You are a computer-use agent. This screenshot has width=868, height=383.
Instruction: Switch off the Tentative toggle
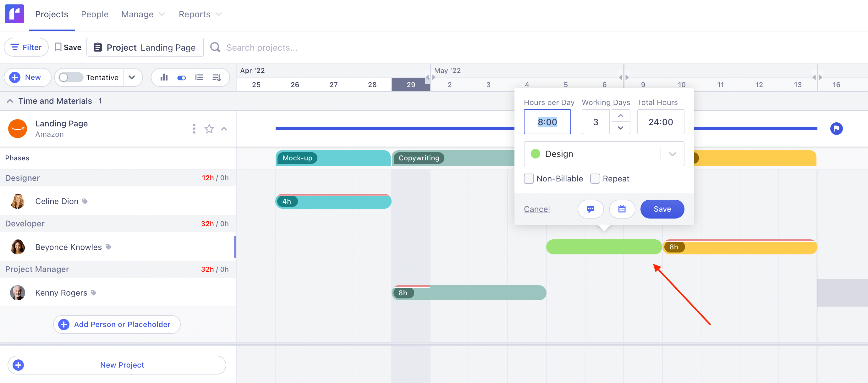coord(70,77)
